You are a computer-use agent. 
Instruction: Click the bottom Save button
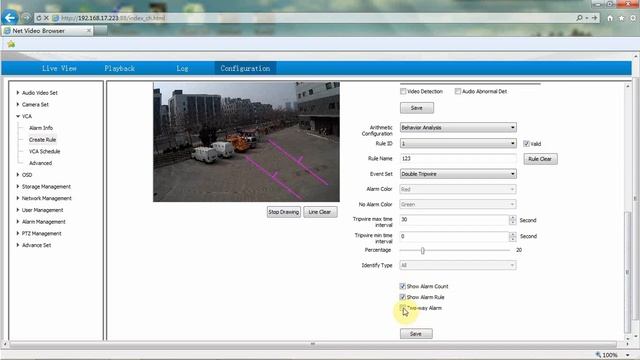tap(416, 334)
